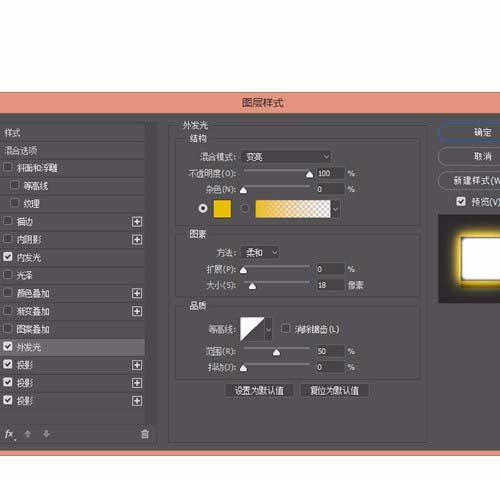The image size is (500, 480).
Task: Click the 范围 slider handle
Action: click(x=276, y=352)
